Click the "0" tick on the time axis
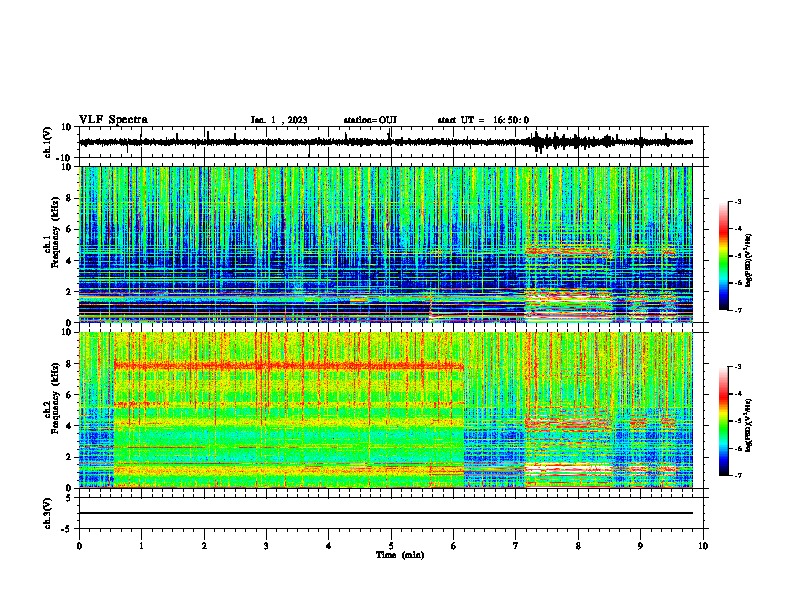 (79, 546)
